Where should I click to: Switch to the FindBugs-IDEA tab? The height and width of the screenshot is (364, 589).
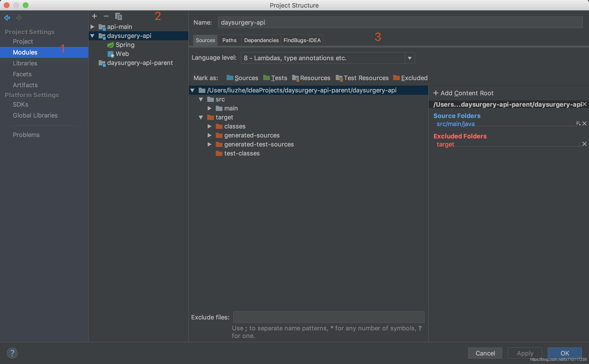302,40
